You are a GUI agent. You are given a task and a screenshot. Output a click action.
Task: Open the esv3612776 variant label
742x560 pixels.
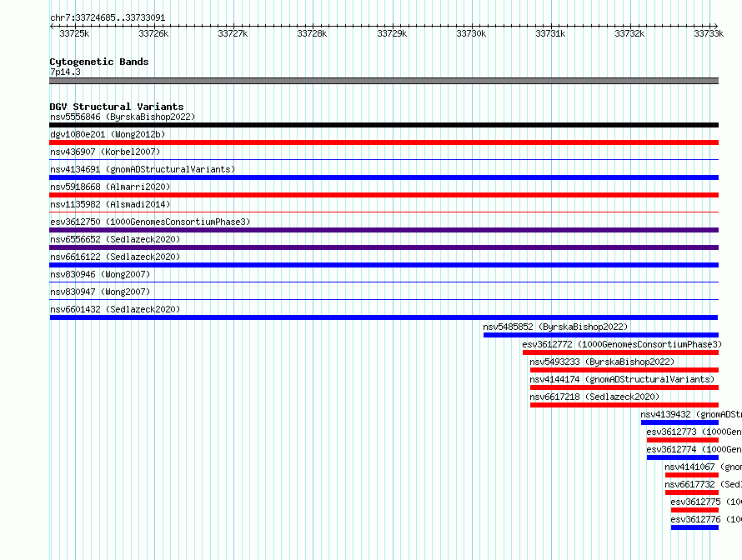tap(706, 519)
